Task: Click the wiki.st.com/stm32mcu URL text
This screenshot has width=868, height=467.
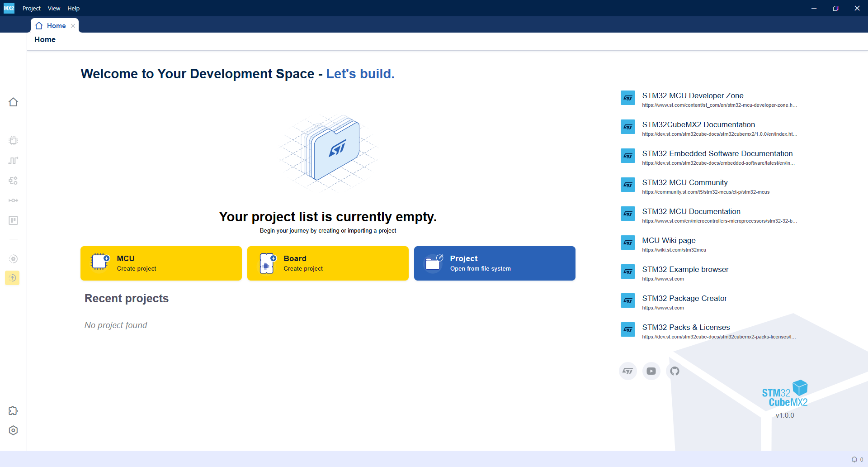Action: pos(674,250)
